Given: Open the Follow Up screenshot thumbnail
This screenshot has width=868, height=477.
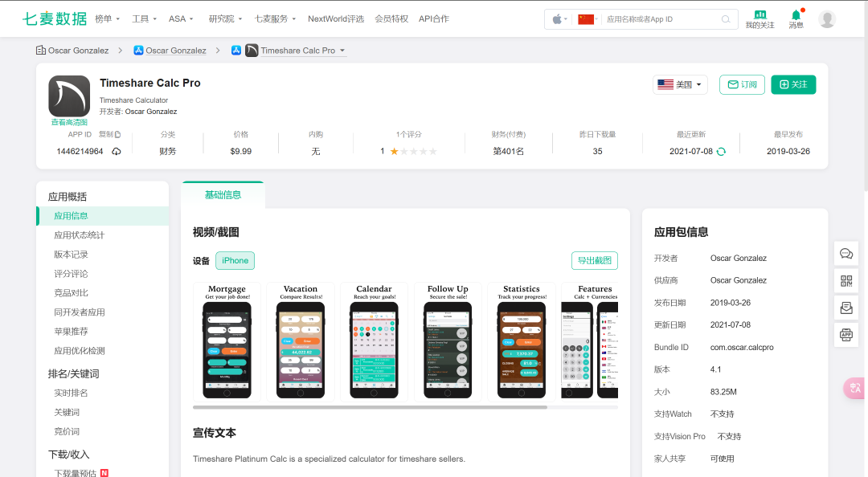Looking at the screenshot, I should tap(448, 342).
